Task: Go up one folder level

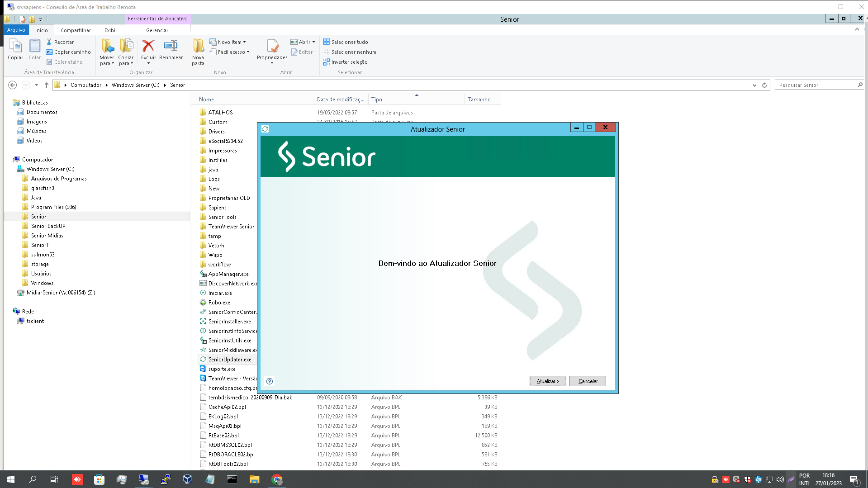Action: pos(46,85)
